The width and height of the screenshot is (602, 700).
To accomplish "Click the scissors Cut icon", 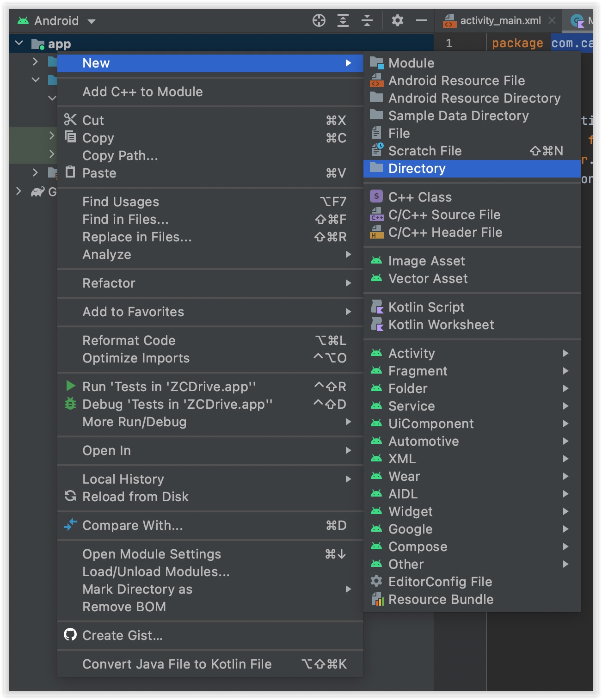I will coord(70,120).
